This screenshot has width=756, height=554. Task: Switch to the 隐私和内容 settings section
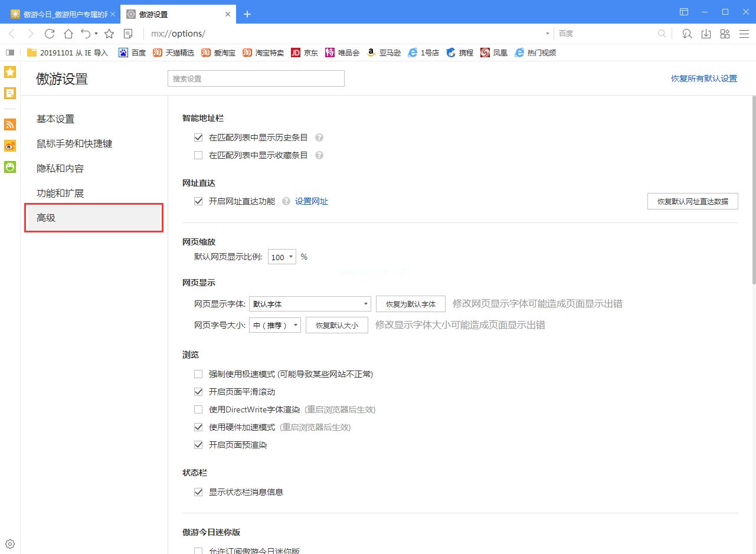tap(60, 168)
